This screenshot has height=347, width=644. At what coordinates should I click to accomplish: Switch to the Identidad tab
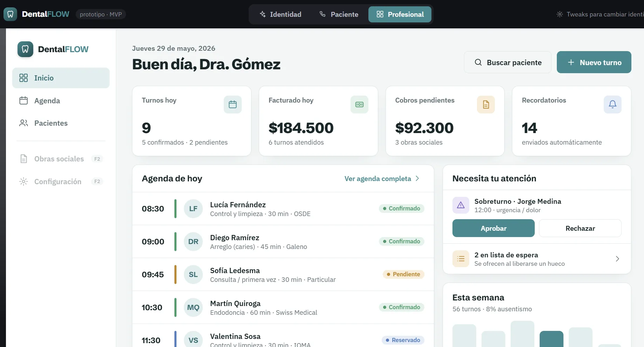click(x=280, y=14)
